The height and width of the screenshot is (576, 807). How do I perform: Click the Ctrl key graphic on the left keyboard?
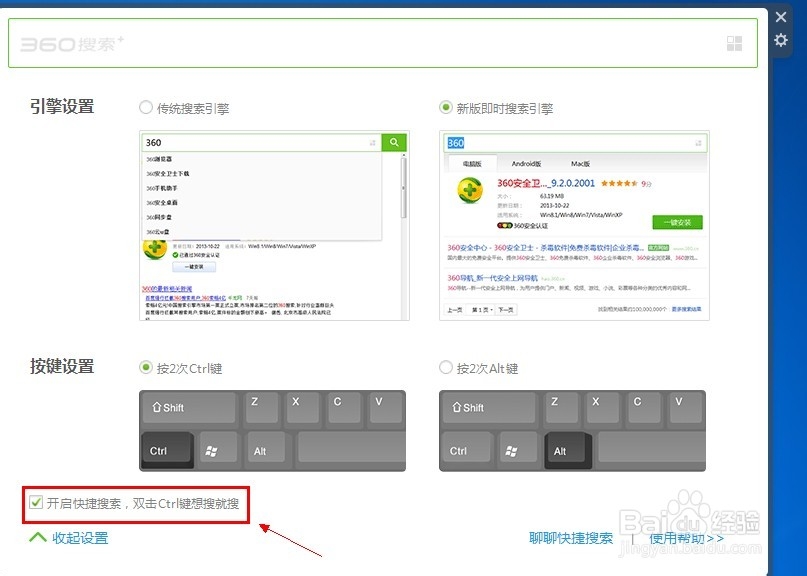pos(165,450)
